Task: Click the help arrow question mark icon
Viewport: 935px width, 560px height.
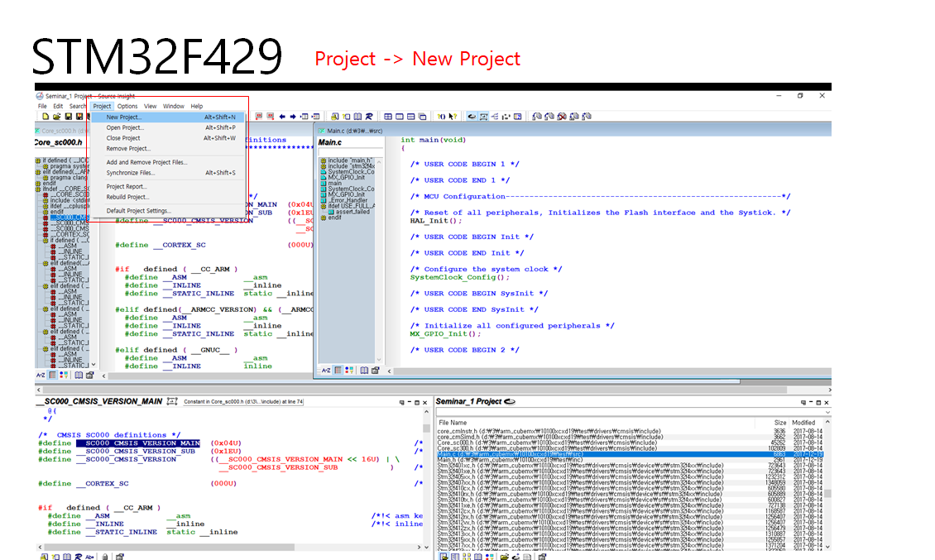Action: [453, 117]
